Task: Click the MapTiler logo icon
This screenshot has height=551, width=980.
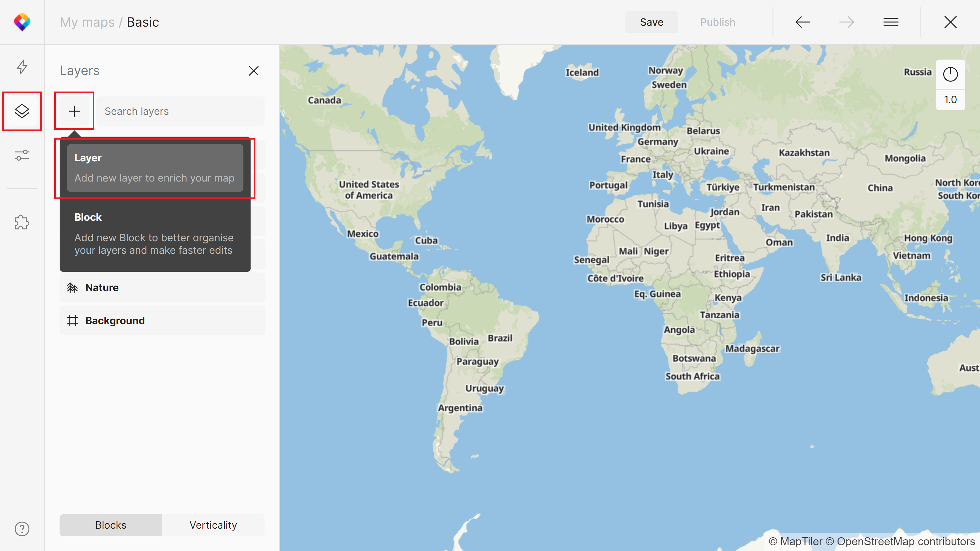Action: point(22,22)
